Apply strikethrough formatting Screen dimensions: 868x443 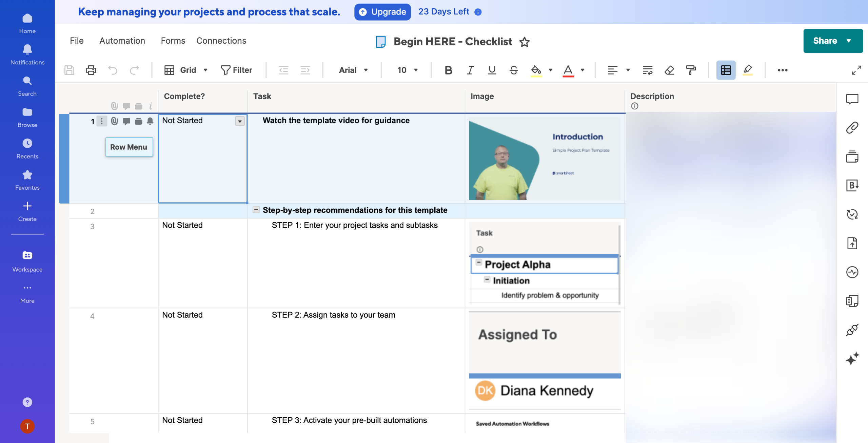[514, 70]
